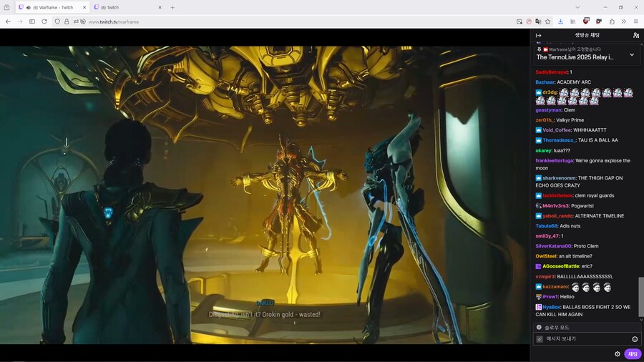
Task: Expand the pinned TennoLive 2025 message
Action: pos(632,54)
